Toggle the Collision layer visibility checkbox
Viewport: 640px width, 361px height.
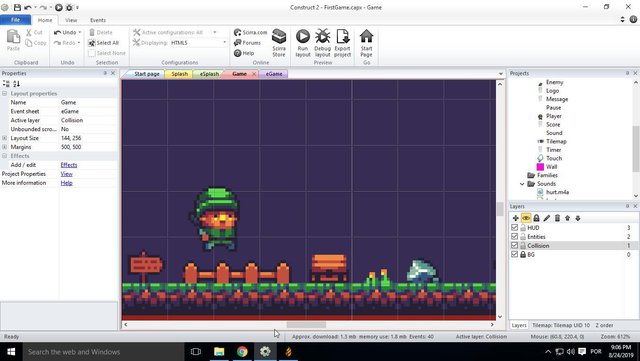pyautogui.click(x=515, y=245)
